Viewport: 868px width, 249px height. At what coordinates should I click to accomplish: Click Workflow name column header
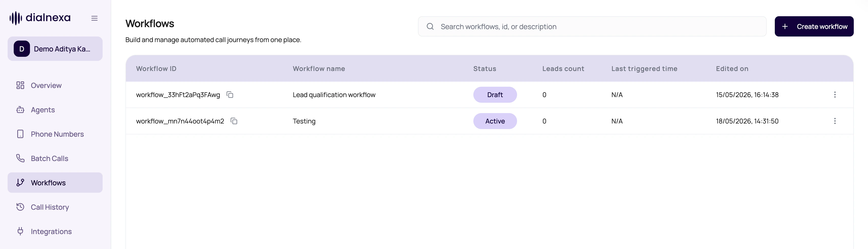point(319,69)
